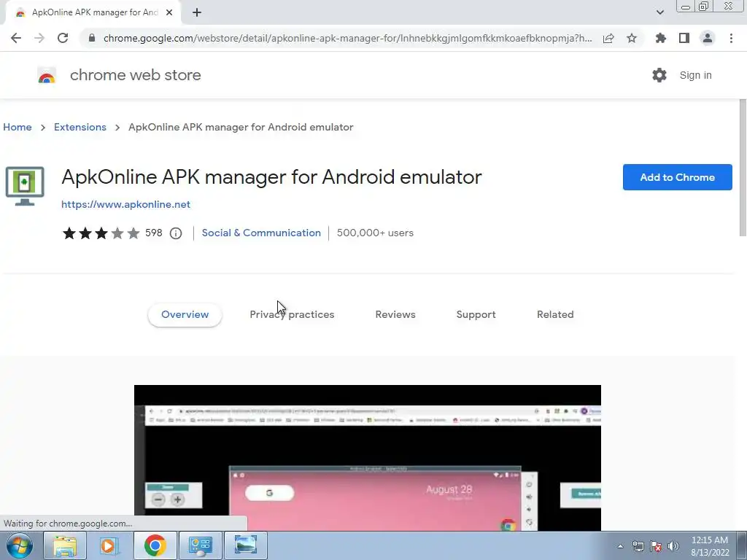Click the chrome web store logo
This screenshot has width=747, height=560.
point(47,75)
